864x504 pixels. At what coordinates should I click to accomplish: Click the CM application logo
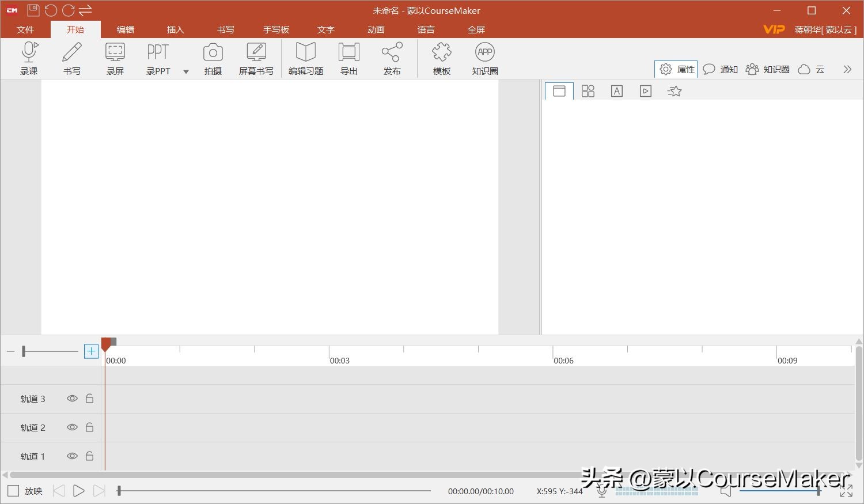point(12,10)
